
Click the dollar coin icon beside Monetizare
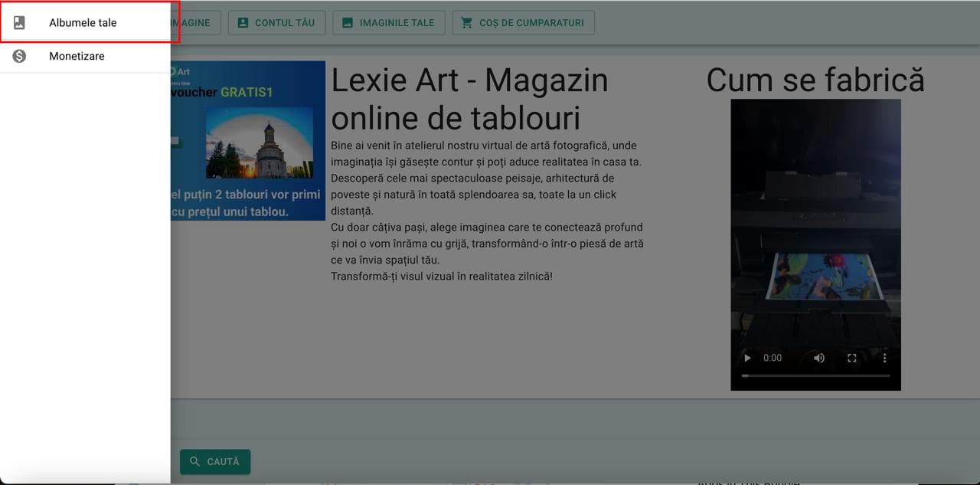pos(19,56)
